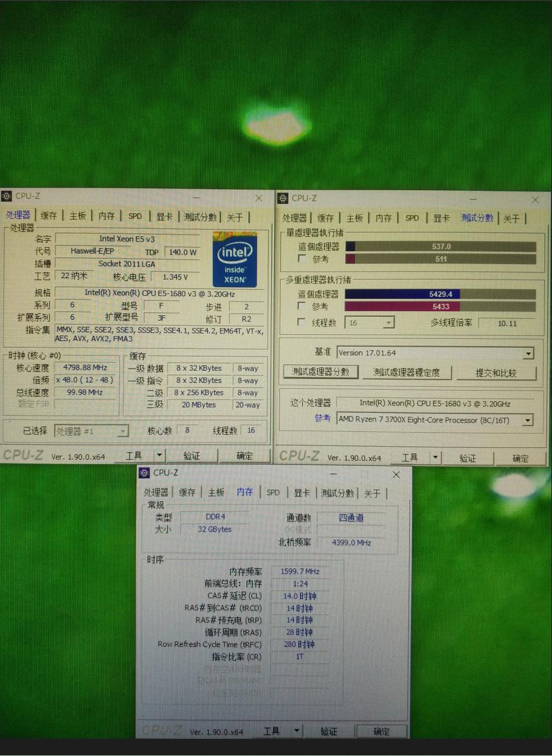Open the 已选择 处理器 #1 dropdown
The width and height of the screenshot is (552, 756).
[x=91, y=431]
